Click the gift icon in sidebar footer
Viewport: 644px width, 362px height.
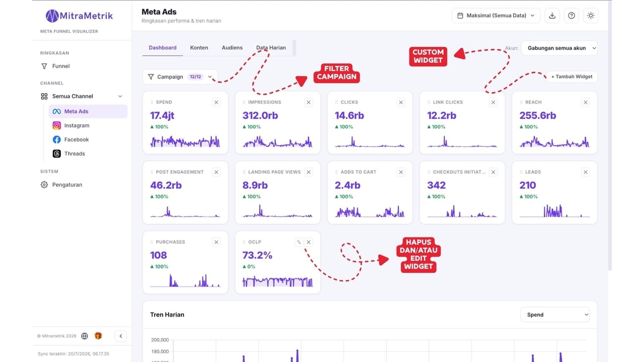[98, 336]
